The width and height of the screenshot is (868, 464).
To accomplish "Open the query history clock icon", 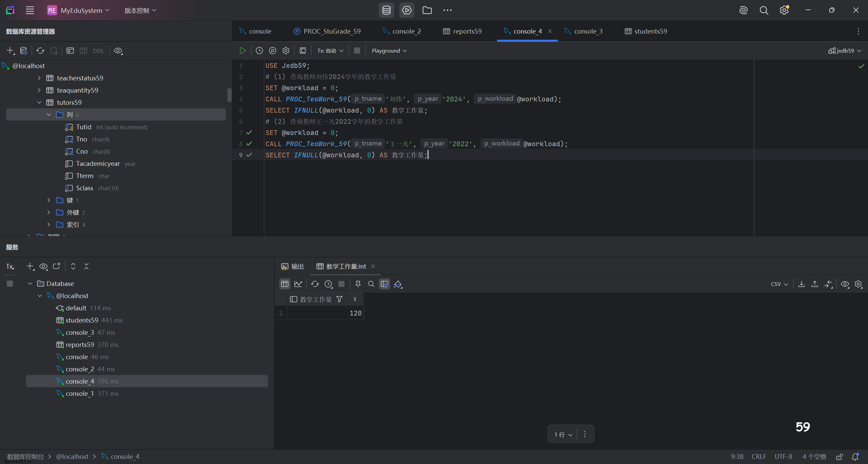I will click(x=259, y=51).
